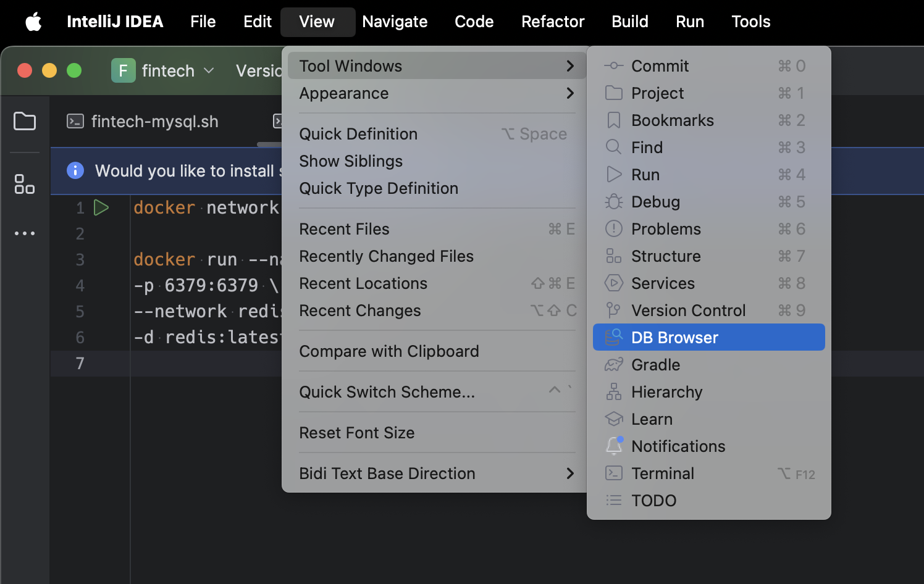Image resolution: width=924 pixels, height=584 pixels.
Task: Click the Version Control branch icon
Action: 613,311
